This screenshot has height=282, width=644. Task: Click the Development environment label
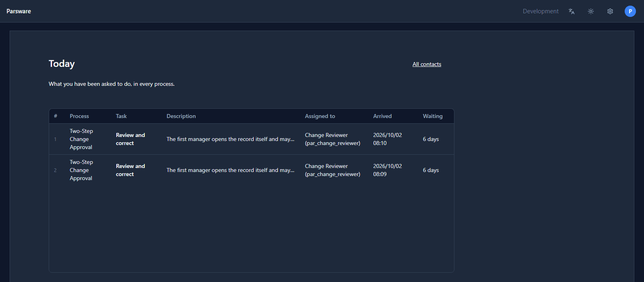[541, 11]
